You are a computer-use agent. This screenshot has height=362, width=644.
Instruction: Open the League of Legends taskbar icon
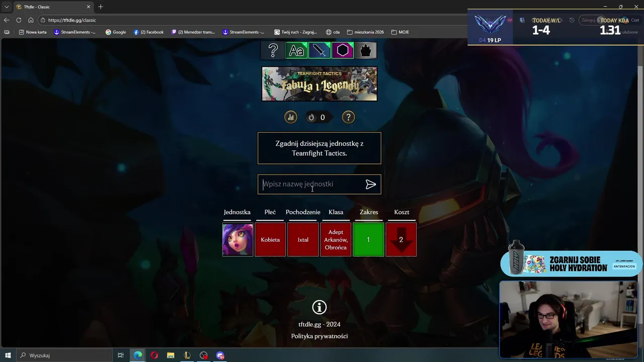tap(187, 355)
